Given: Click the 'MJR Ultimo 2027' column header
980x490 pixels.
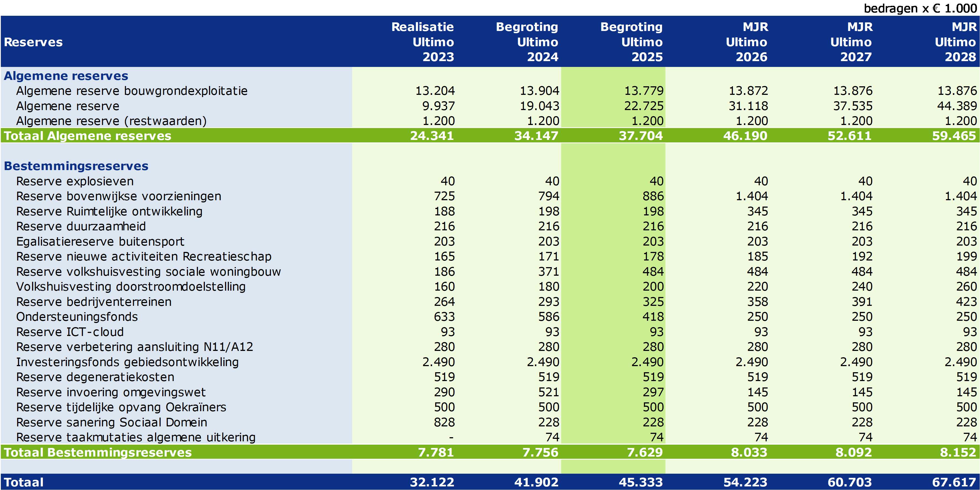Looking at the screenshot, I should [x=851, y=42].
